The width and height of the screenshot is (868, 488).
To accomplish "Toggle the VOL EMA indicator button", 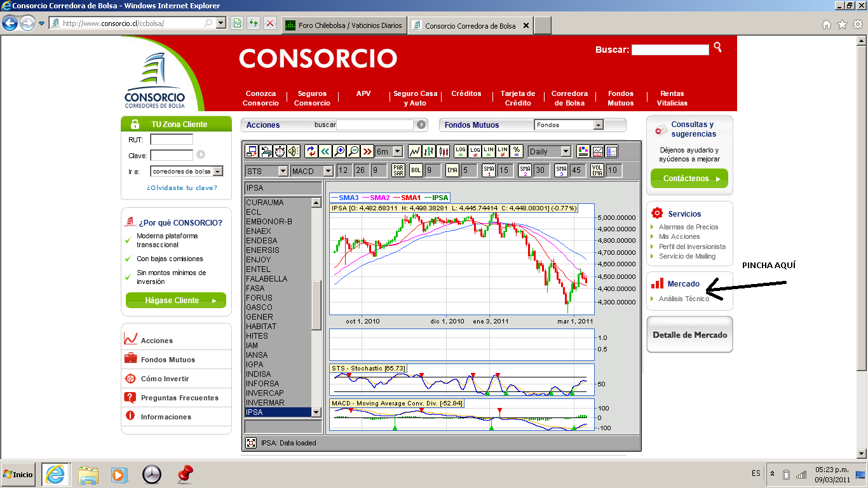I will [x=597, y=170].
